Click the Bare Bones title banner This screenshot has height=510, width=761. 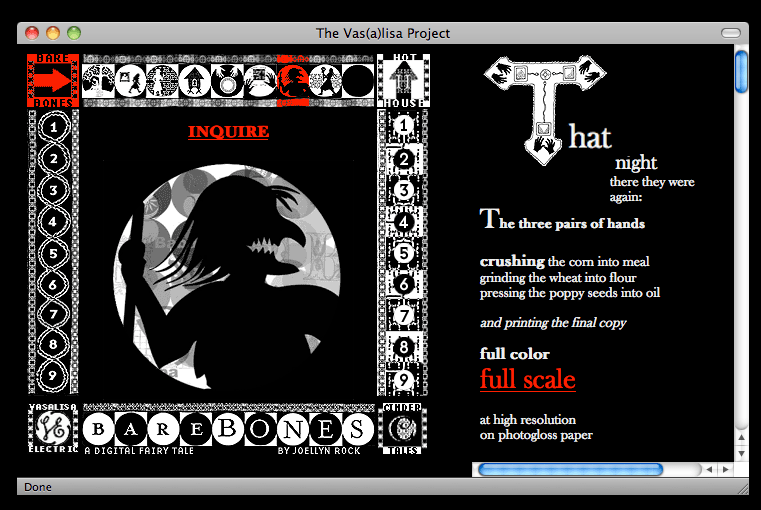point(228,430)
